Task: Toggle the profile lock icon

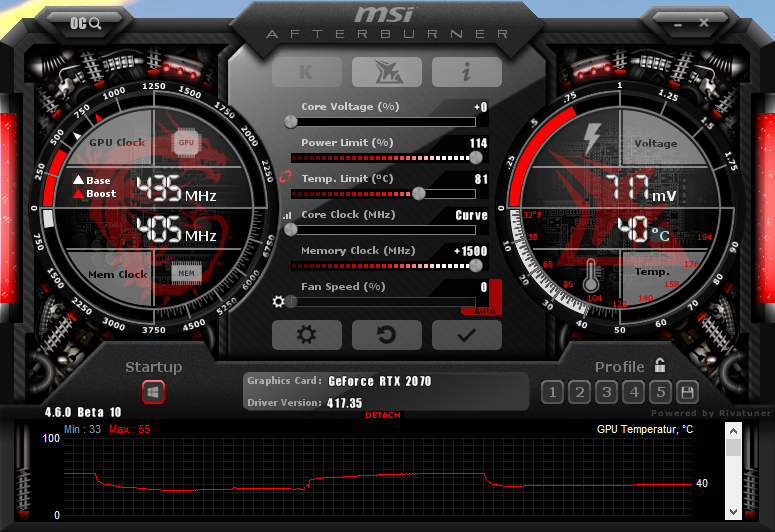Action: point(660,365)
